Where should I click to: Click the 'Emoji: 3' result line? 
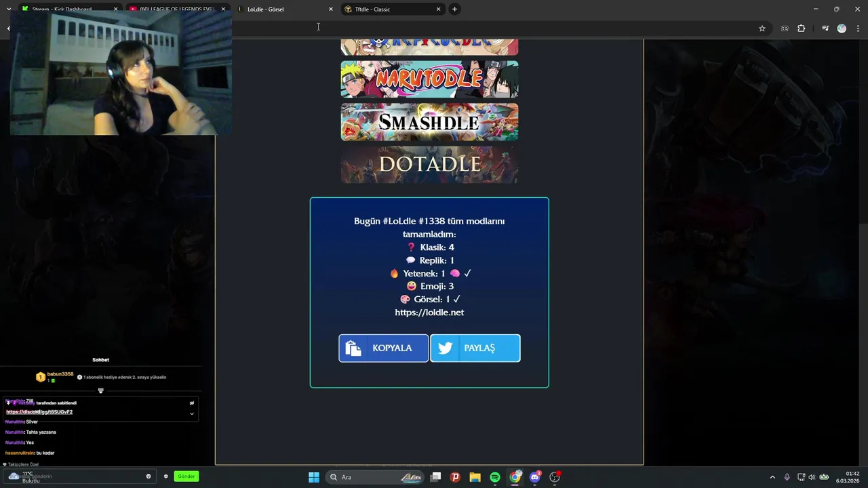click(x=430, y=286)
